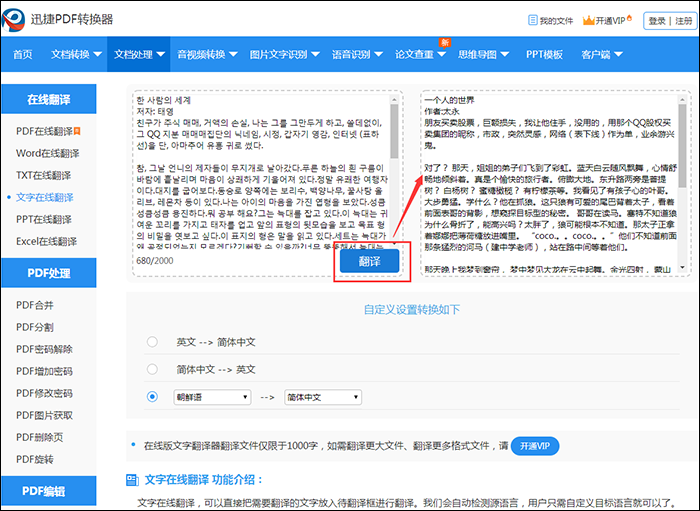Click inside the Korean source text field
Screen dimensions: 700x511
(262, 172)
